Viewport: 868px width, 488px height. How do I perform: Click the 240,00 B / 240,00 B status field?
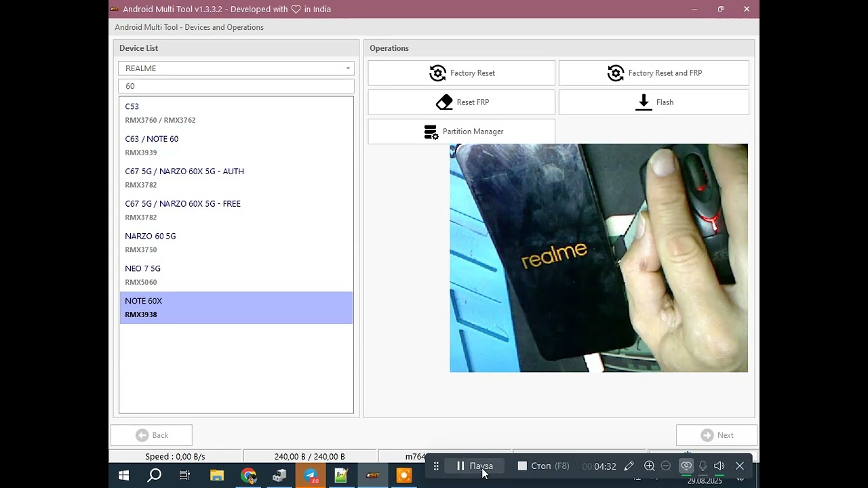click(310, 457)
